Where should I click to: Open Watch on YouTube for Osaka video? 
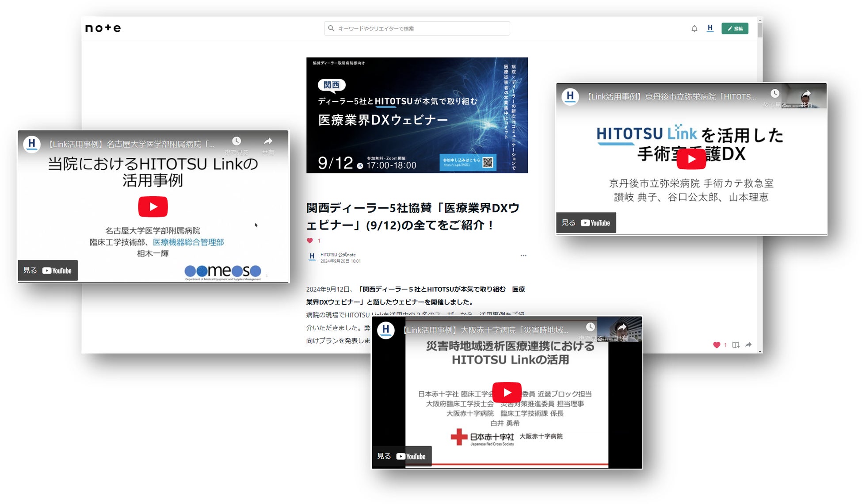click(x=401, y=456)
